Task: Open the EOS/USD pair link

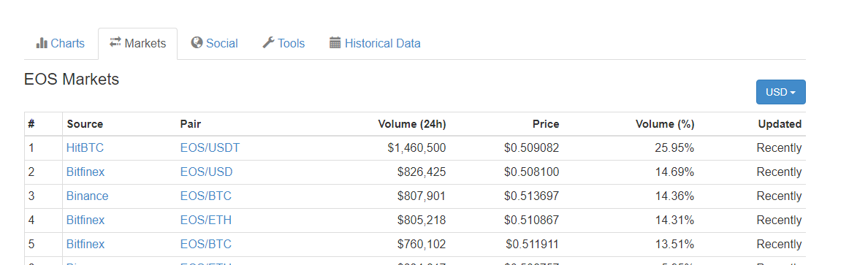Action: 207,172
